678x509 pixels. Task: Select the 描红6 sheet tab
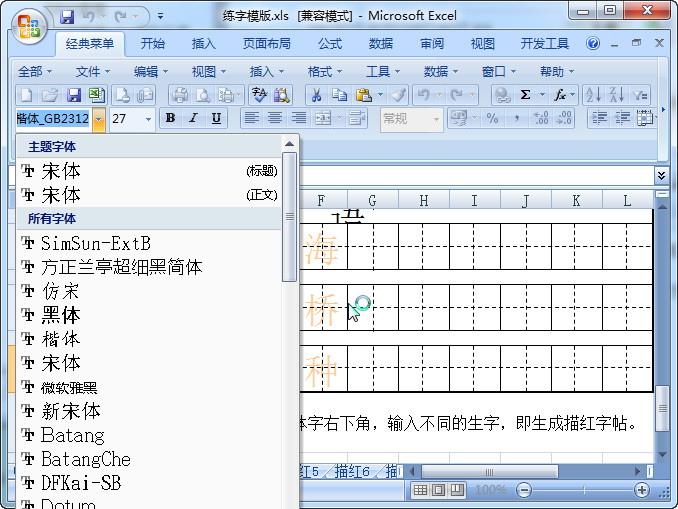click(352, 471)
